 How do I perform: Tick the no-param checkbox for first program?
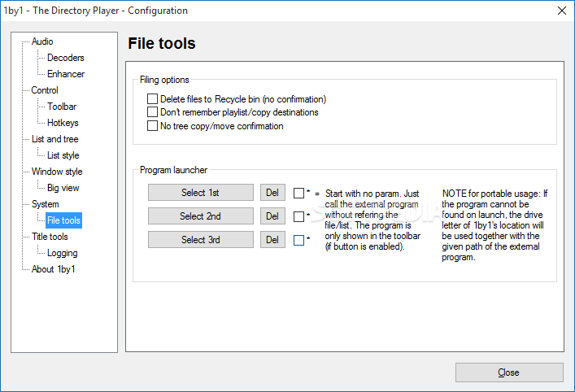coord(298,193)
